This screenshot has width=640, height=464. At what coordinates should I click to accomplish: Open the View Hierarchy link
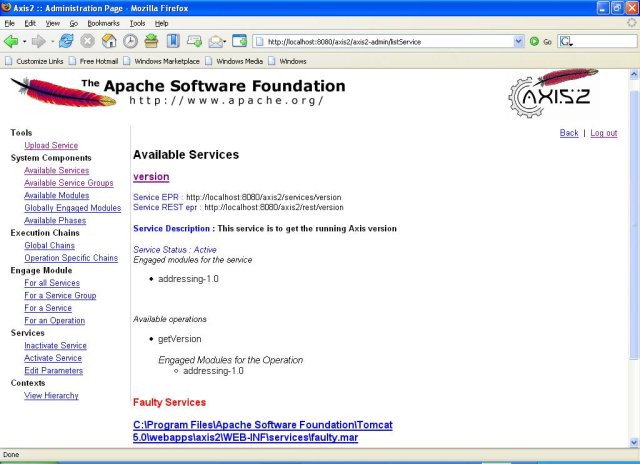coord(51,395)
